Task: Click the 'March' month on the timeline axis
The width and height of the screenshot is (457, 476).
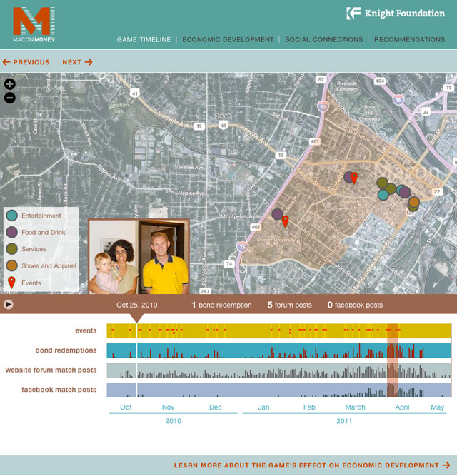Action: pyautogui.click(x=355, y=407)
